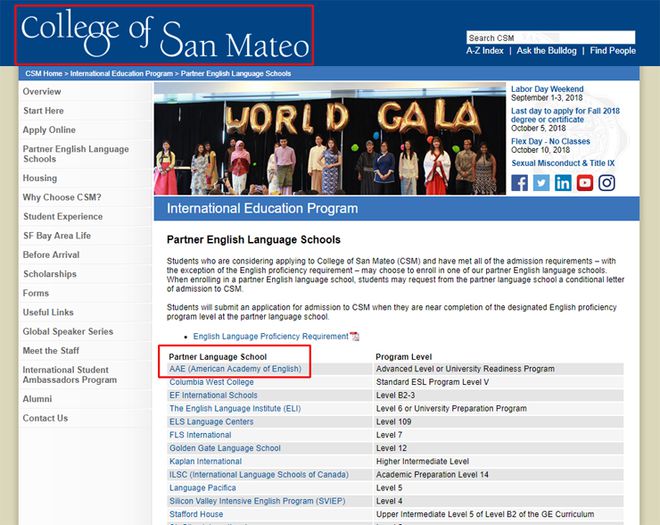Open FLS International link
This screenshot has width=660, height=525.
[x=200, y=435]
